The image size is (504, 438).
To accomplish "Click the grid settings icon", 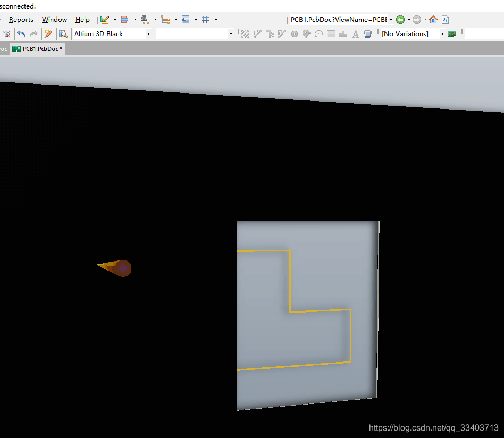I will pyautogui.click(x=206, y=20).
